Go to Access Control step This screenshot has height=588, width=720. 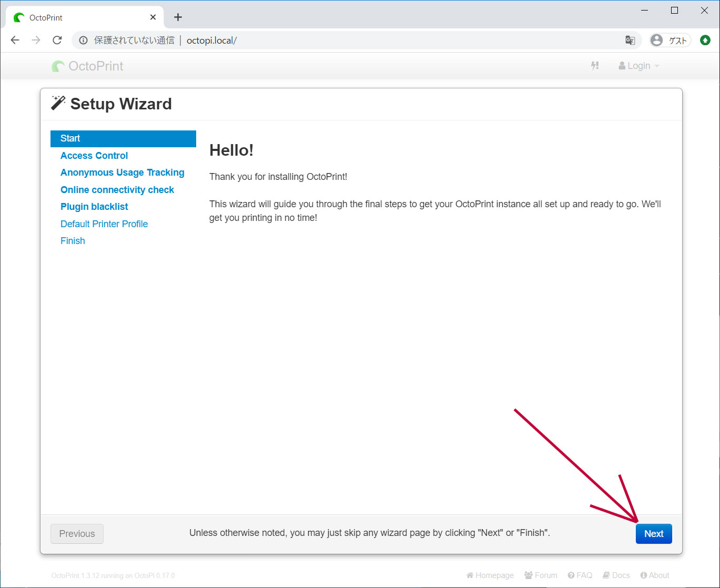(x=94, y=156)
